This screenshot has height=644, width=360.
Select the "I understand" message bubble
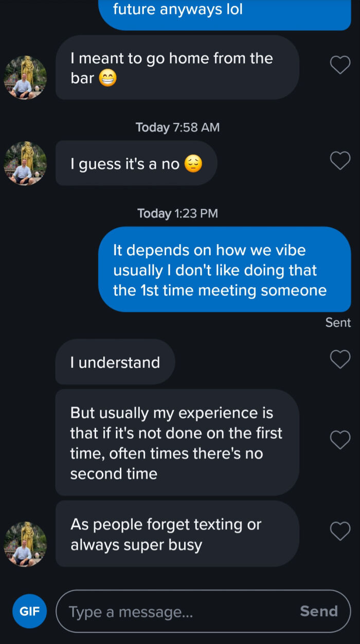point(114,362)
